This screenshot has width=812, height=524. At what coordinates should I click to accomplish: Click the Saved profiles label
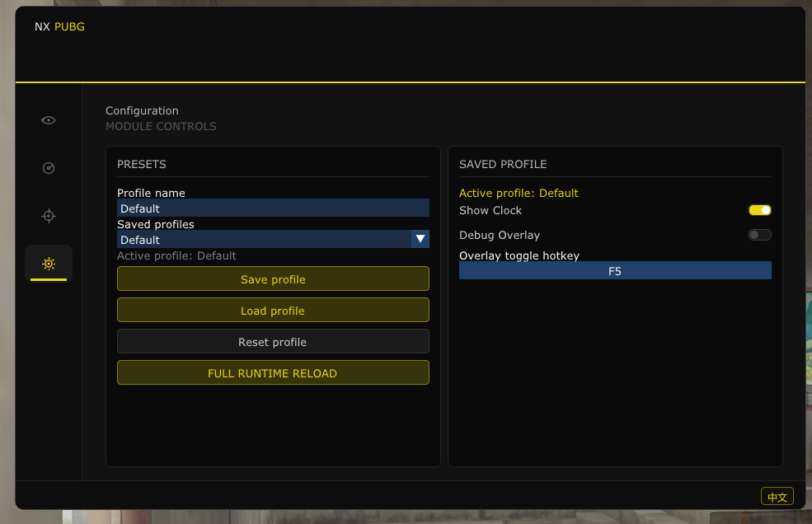[x=155, y=224]
